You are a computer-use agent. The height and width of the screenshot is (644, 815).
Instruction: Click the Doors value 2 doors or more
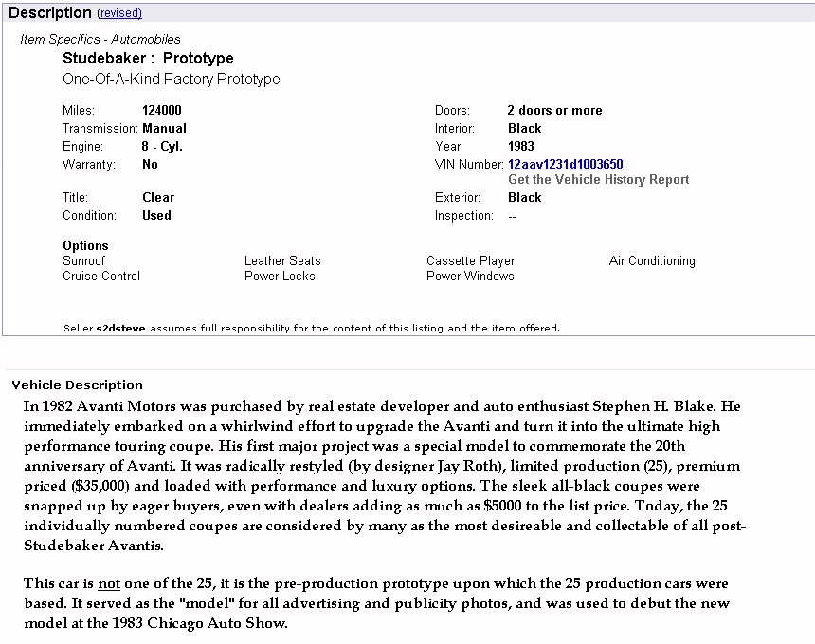point(555,110)
